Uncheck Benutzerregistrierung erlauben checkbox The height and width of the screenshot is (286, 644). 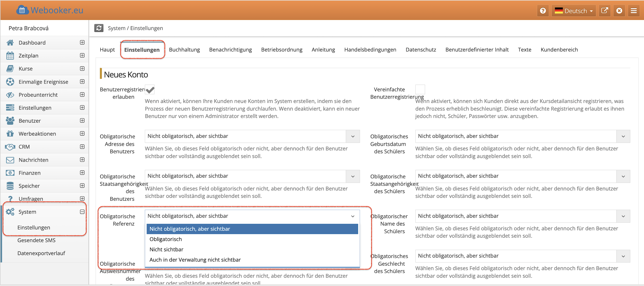150,90
